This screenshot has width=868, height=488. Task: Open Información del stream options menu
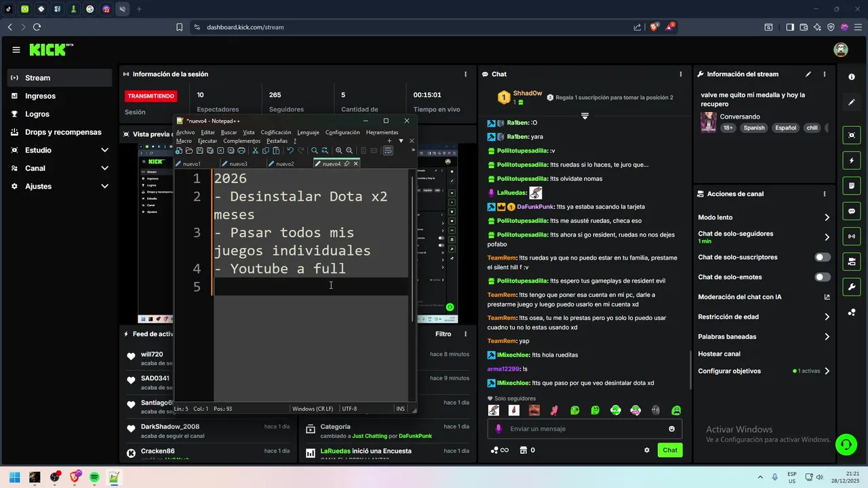825,74
